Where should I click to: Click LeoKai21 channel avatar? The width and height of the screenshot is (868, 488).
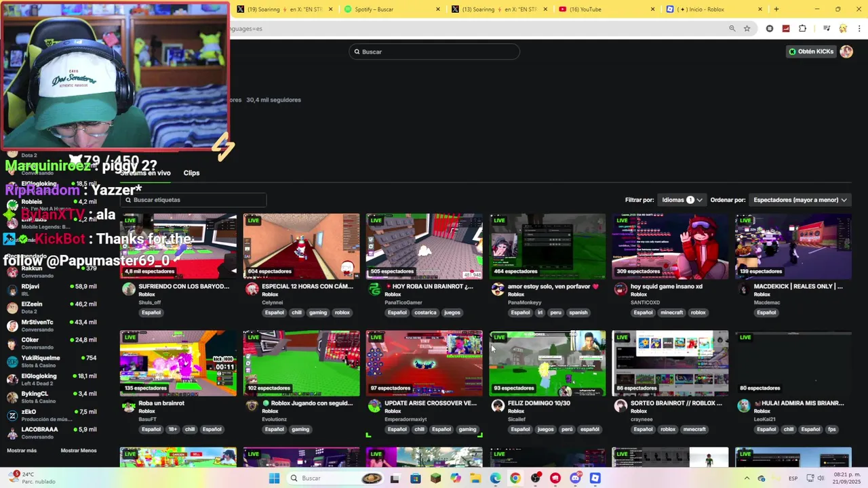point(744,406)
